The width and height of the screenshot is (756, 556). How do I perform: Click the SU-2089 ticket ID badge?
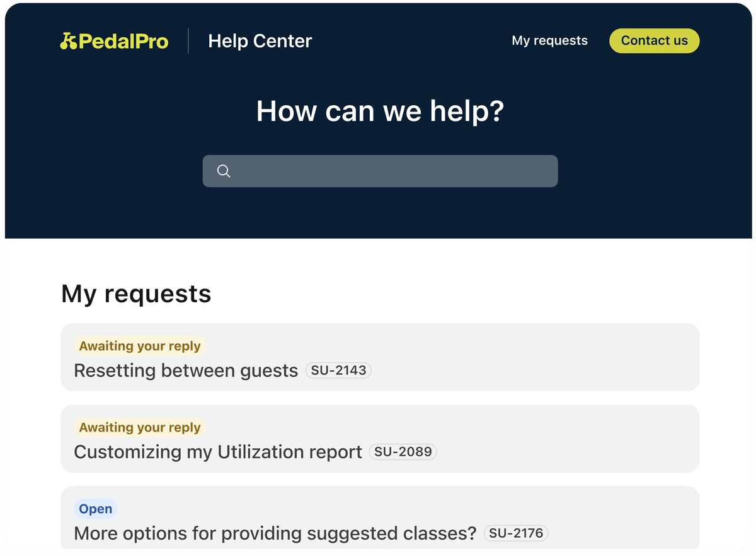[403, 451]
